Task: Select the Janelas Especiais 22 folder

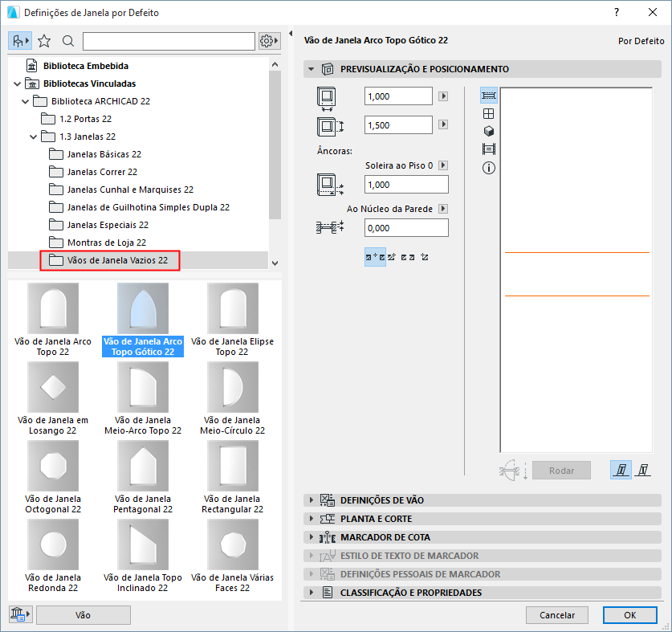Action: (99, 225)
